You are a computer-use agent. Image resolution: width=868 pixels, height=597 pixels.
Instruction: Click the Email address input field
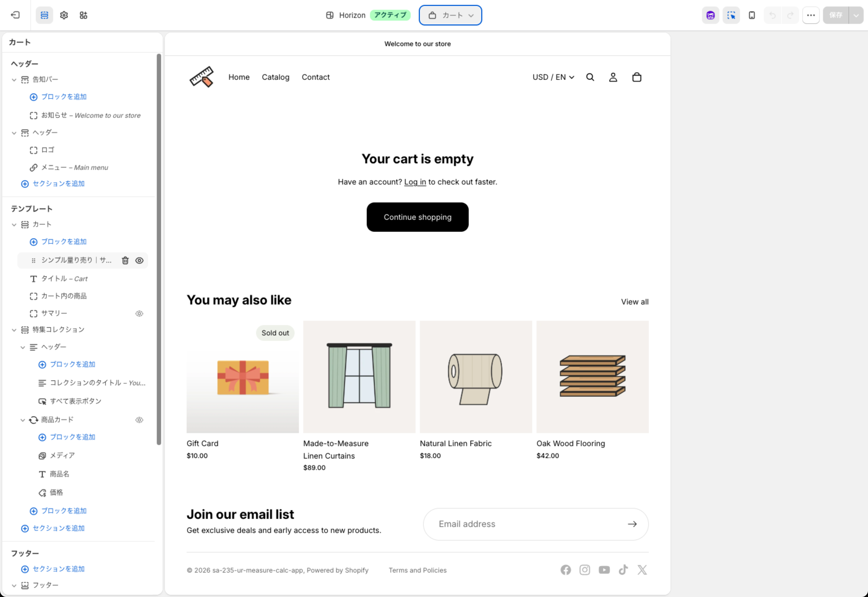pos(536,524)
